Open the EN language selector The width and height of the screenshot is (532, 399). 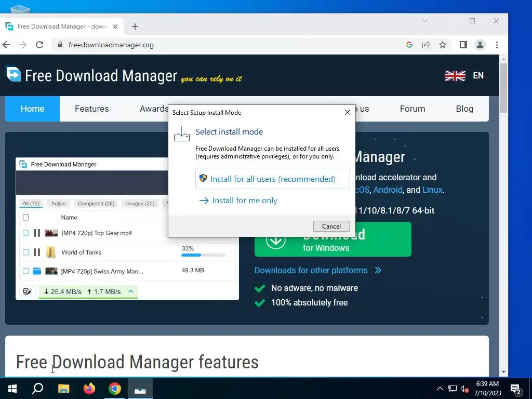click(478, 76)
